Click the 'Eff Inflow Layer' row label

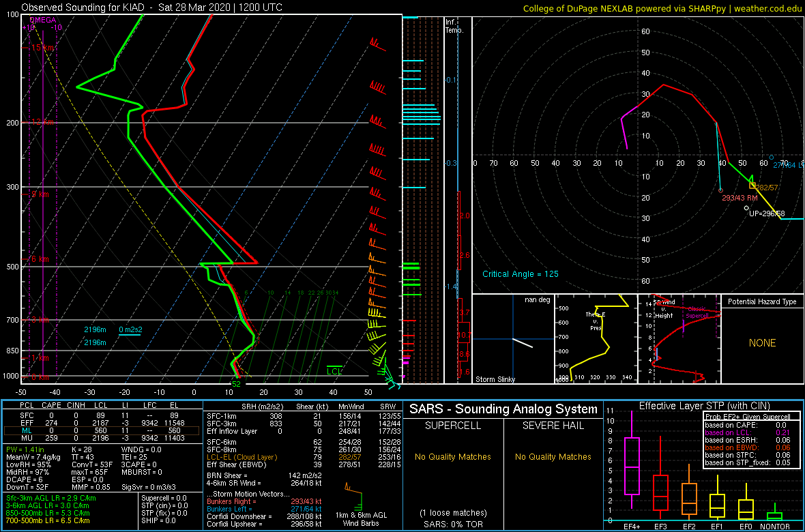pyautogui.click(x=234, y=431)
